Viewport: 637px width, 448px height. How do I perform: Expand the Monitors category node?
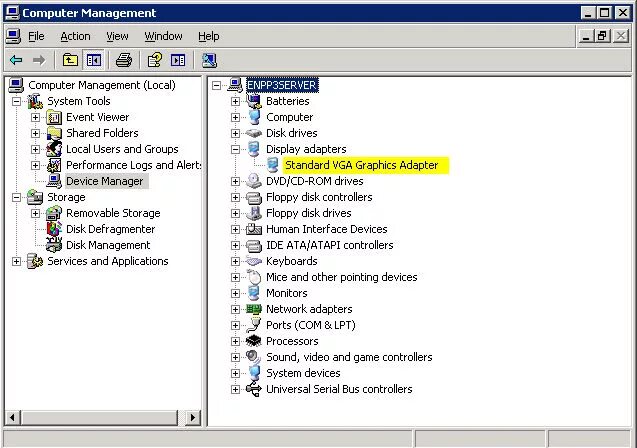point(235,293)
